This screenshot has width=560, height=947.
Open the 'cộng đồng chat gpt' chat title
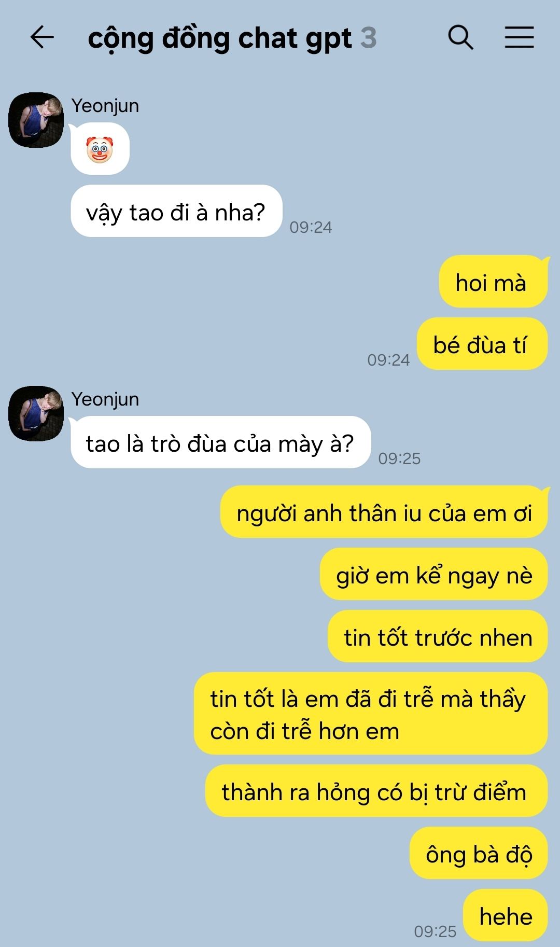220,38
